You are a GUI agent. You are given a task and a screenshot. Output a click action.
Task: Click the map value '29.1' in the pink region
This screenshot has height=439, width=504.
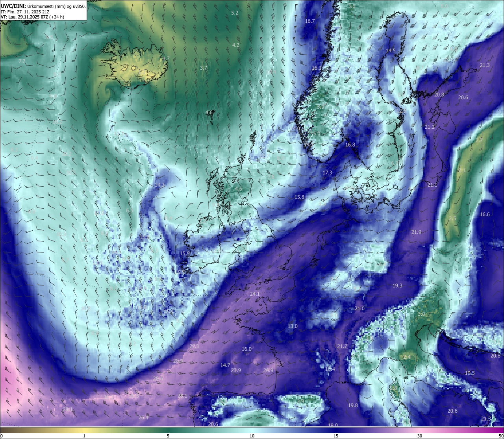(x=68, y=409)
